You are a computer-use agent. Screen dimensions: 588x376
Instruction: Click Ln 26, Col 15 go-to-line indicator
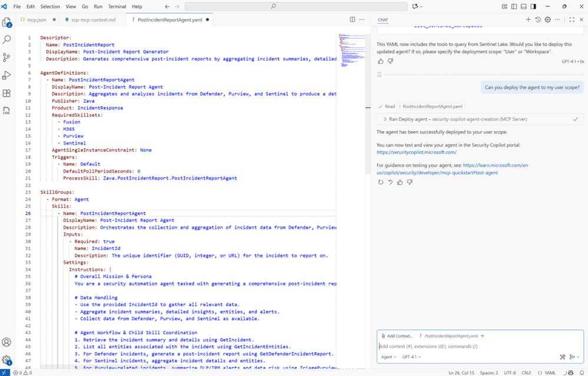pos(461,372)
